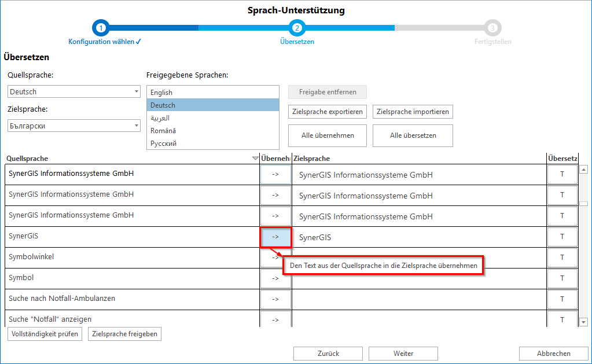Click the Alle übersetzen button
This screenshot has width=592, height=364.
tap(413, 135)
